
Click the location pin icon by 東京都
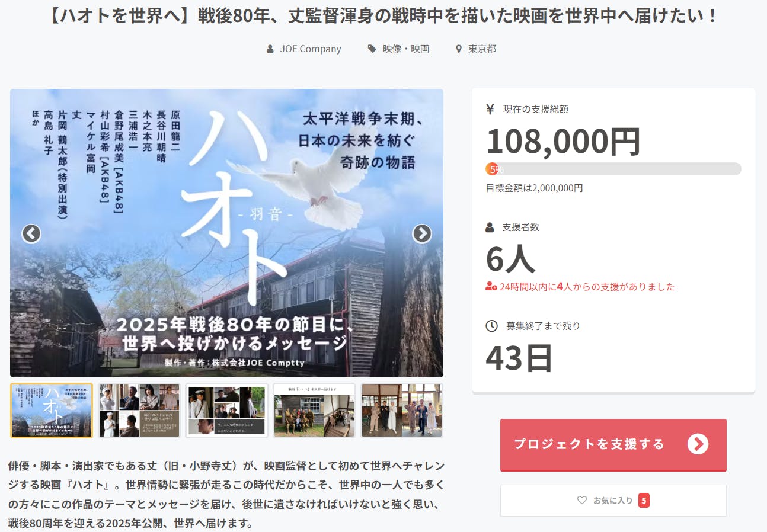pyautogui.click(x=459, y=49)
